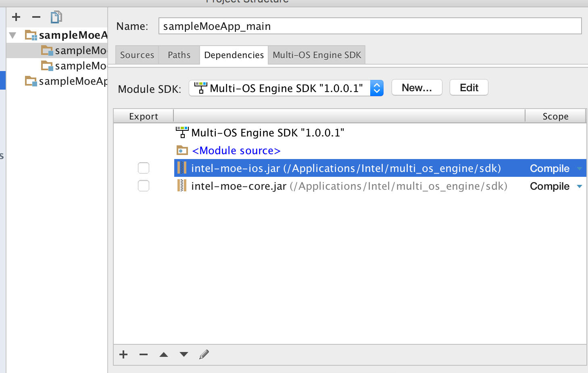Screen dimensions: 588x373
Task: Move dependency down with arrow icon
Action: click(x=184, y=354)
